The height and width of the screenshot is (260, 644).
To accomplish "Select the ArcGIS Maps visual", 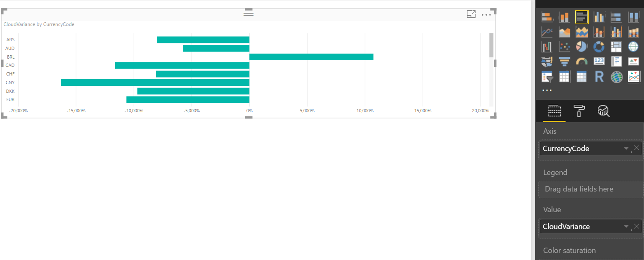I will point(616,77).
